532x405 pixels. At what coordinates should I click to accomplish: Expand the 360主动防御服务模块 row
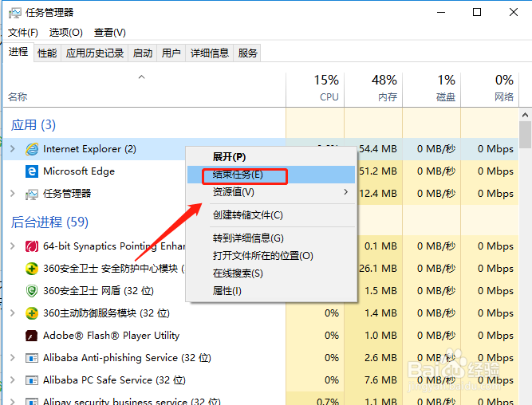13,313
